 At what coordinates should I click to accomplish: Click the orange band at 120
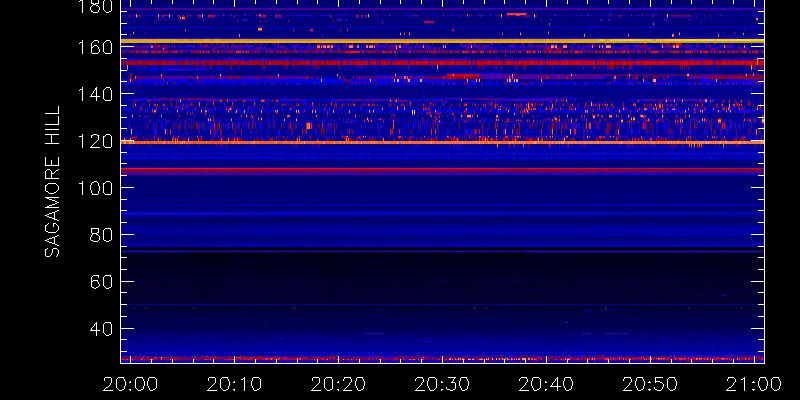442,142
